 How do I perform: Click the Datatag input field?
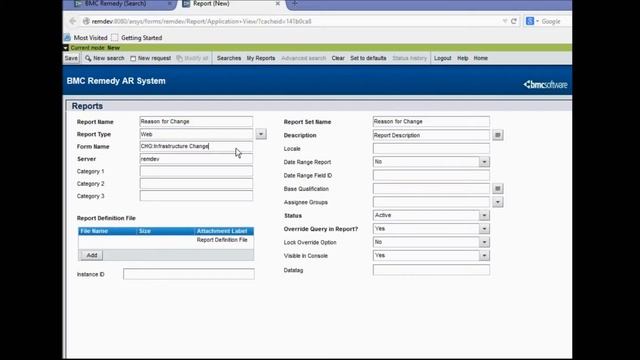[431, 270]
